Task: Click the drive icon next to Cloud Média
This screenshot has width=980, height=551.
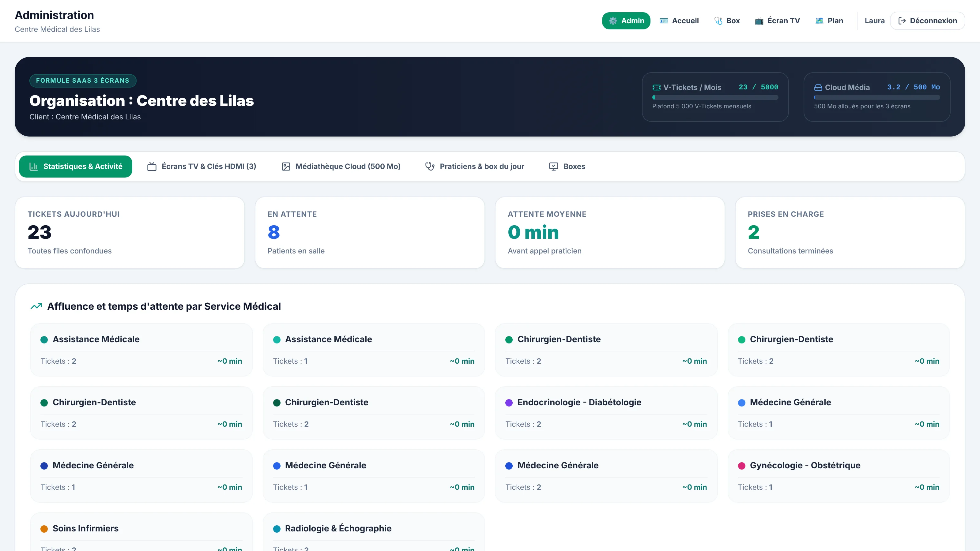Action: [818, 88]
